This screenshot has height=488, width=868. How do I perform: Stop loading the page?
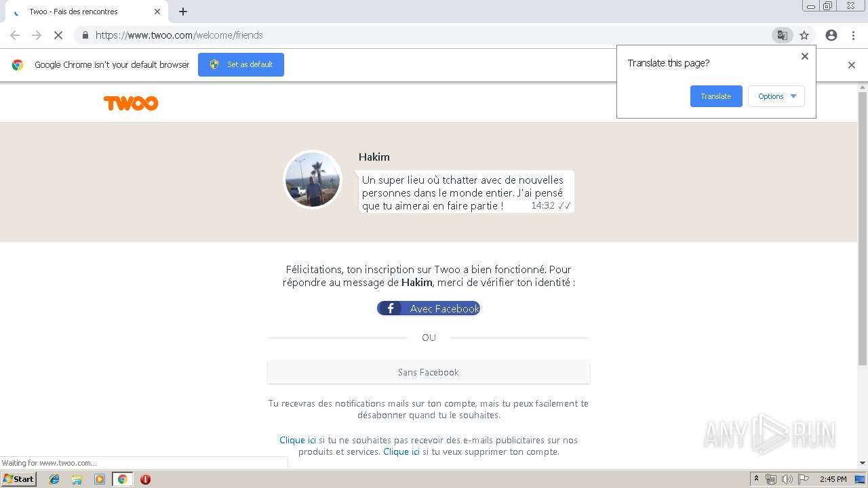point(58,35)
